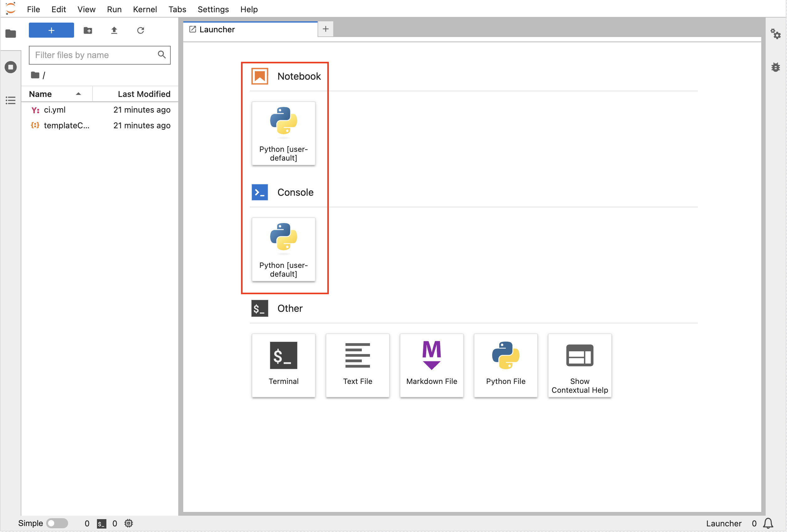
Task: Sort files by Name column header
Action: point(57,94)
